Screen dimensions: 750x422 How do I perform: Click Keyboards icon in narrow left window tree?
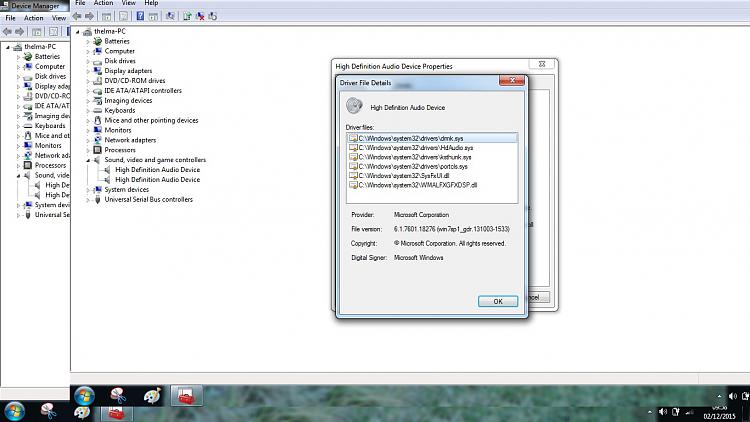(28, 126)
